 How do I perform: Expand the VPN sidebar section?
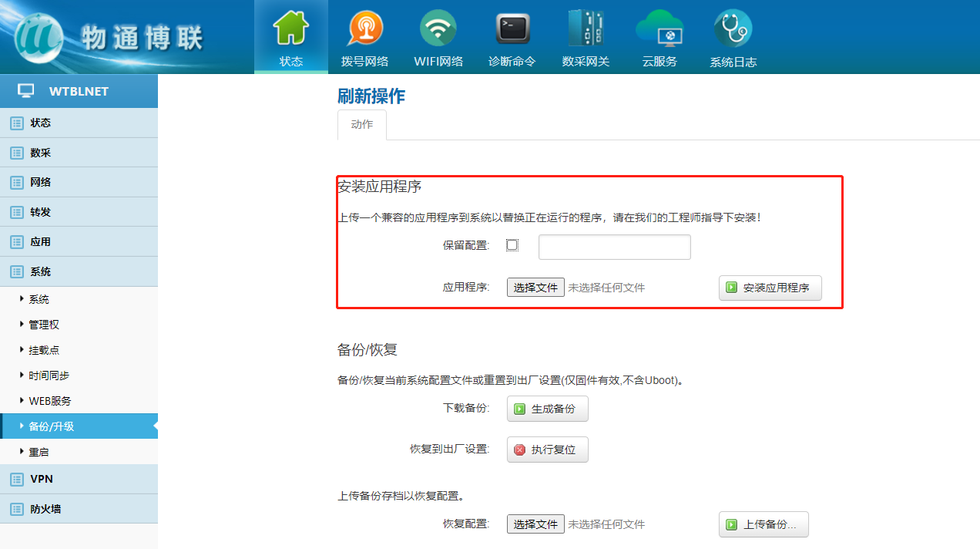(42, 479)
